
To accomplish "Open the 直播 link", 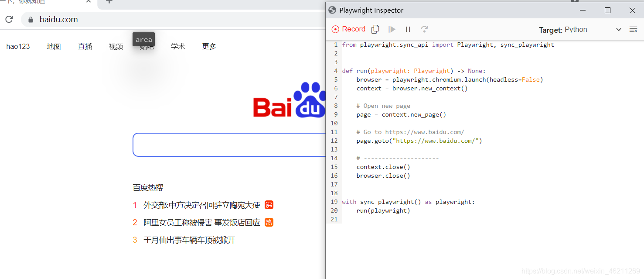I will (85, 46).
